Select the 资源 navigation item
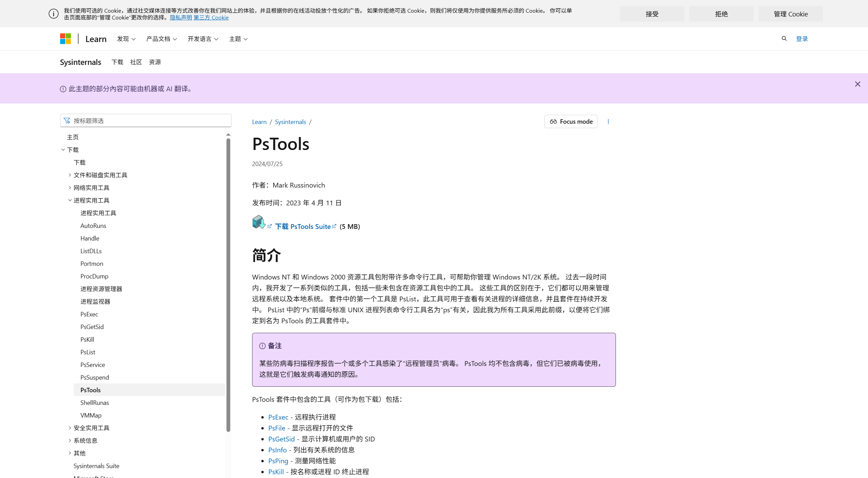This screenshot has width=868, height=478. pyautogui.click(x=154, y=62)
